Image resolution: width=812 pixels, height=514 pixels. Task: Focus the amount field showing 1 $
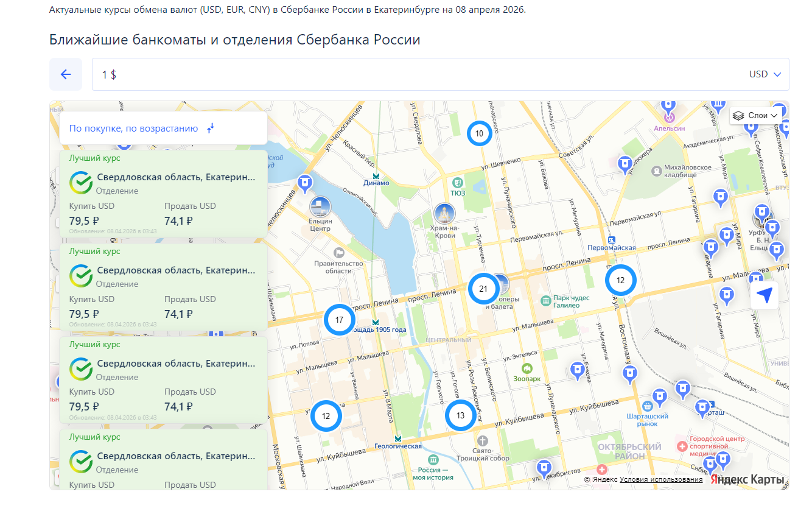point(420,74)
